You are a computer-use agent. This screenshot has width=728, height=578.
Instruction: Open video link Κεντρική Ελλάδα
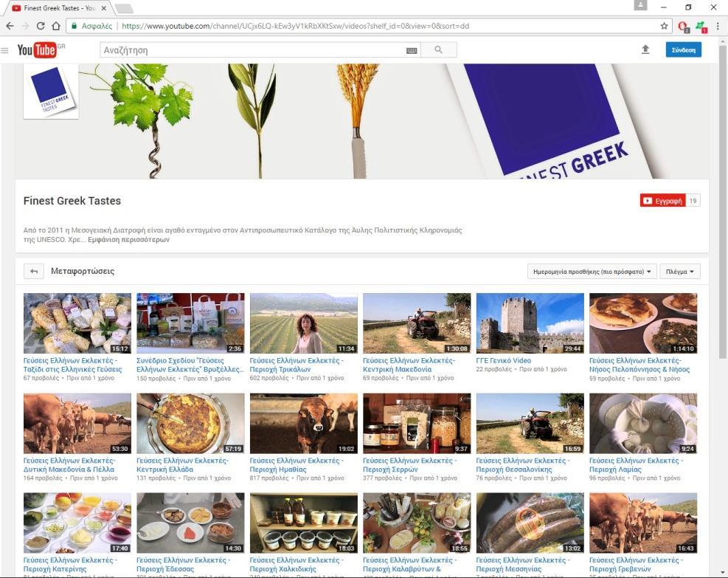[182, 464]
